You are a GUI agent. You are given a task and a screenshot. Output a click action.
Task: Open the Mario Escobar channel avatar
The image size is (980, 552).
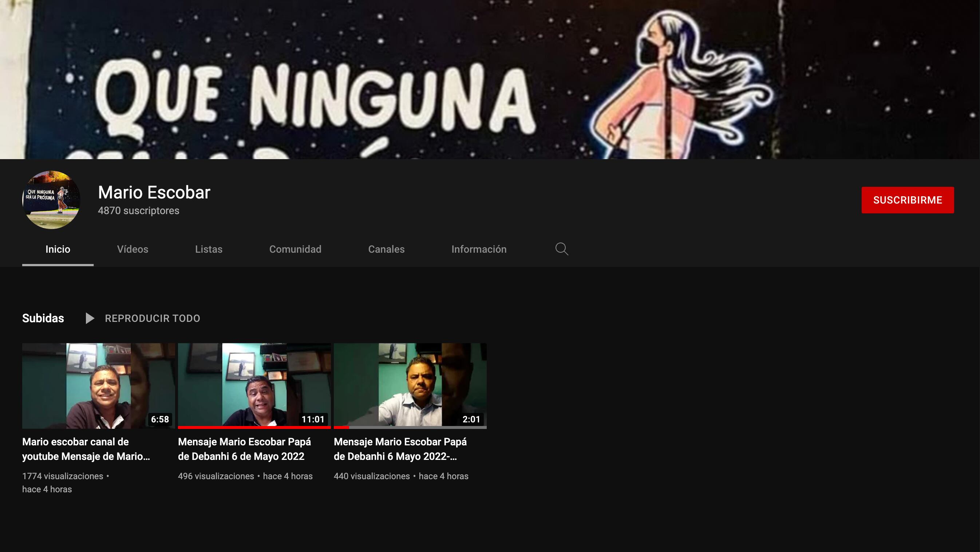click(51, 200)
